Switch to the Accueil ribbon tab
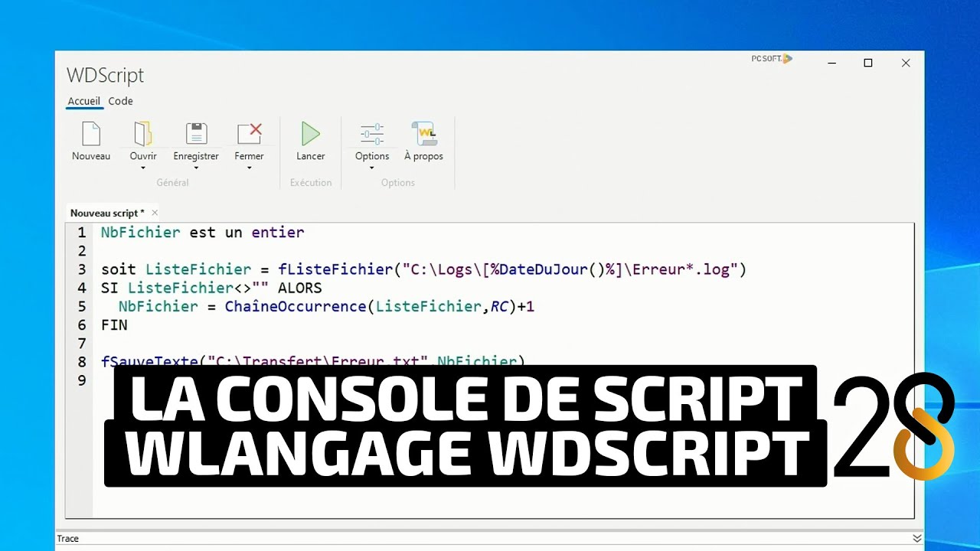The height and width of the screenshot is (551, 980). pos(84,101)
